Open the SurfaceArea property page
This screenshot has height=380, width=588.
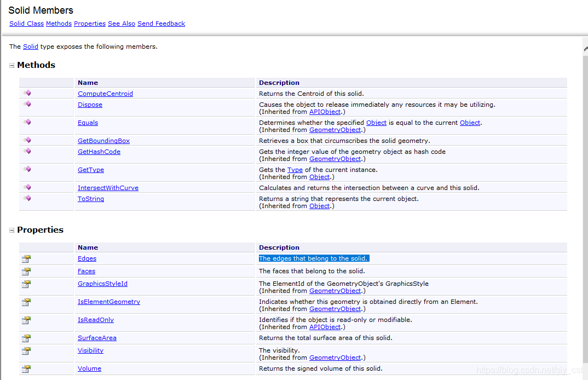point(97,338)
